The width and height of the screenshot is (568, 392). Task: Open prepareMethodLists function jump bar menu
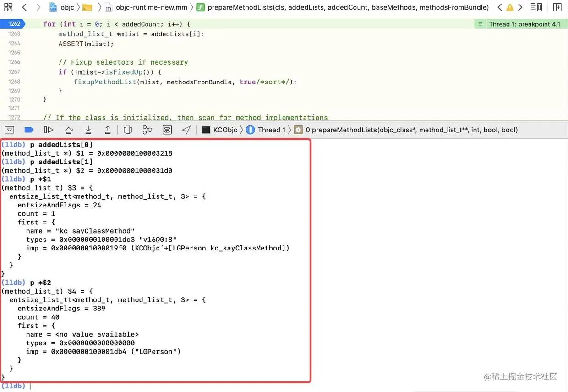(343, 7)
